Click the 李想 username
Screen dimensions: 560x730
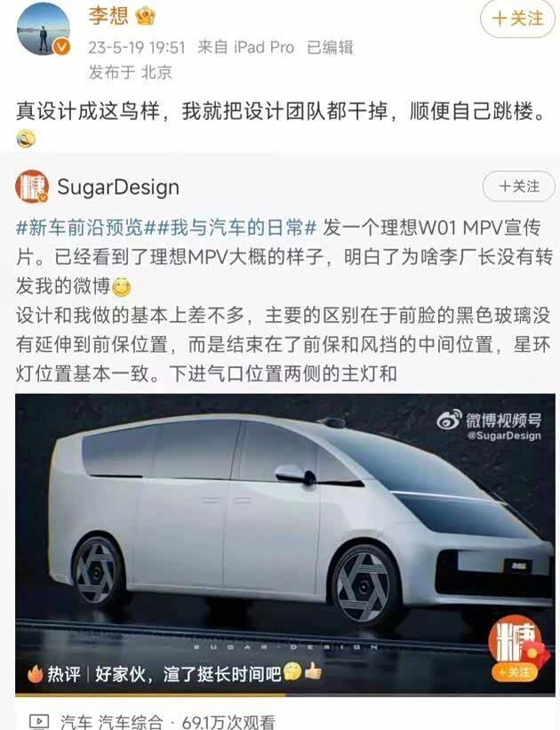(108, 16)
